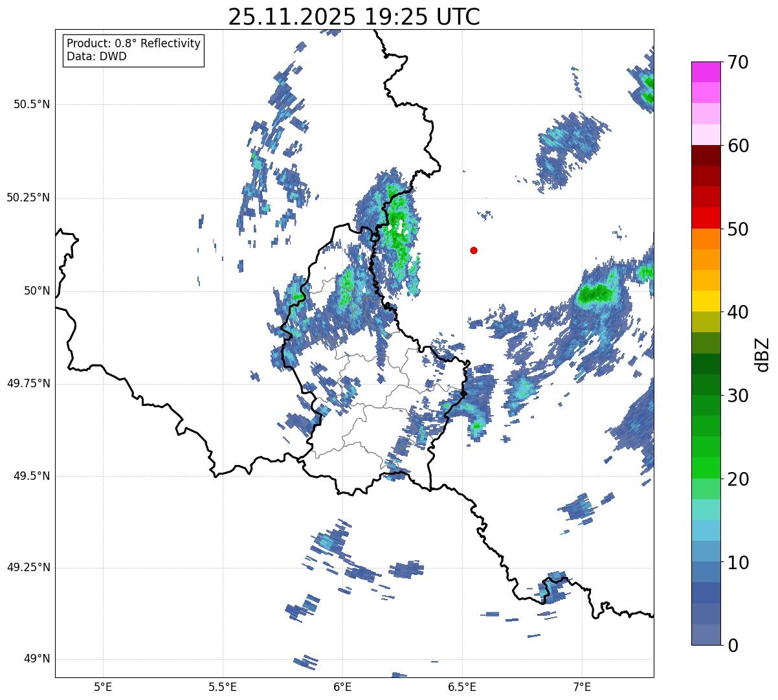Click the bright green colorbar segment above 20

click(x=706, y=468)
